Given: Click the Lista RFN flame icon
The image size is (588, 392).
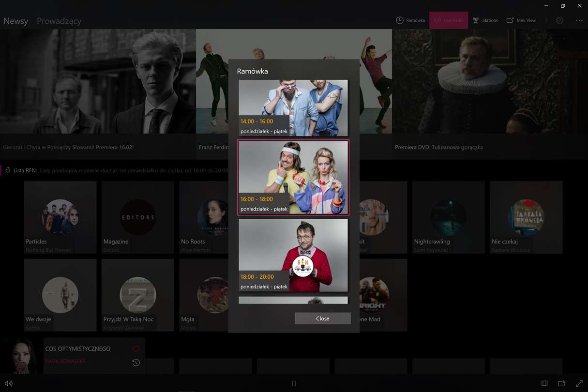Looking at the screenshot, I should (8, 170).
